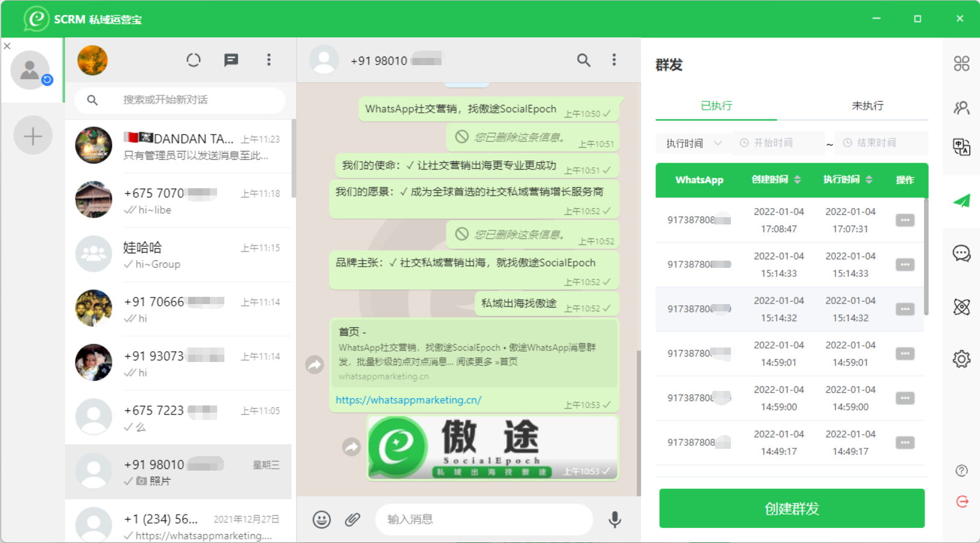980x543 pixels.
Task: Open actions for the 15:14:32 row
Action: [x=905, y=309]
